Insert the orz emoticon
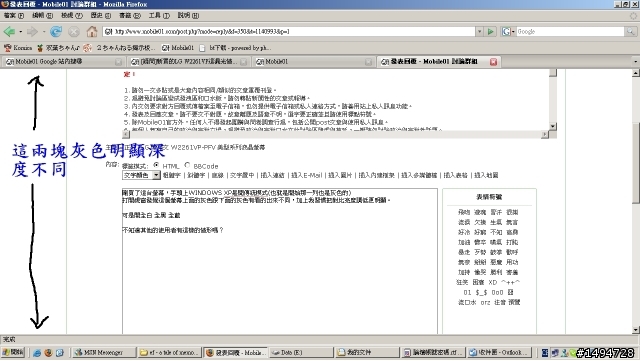 (x=485, y=303)
